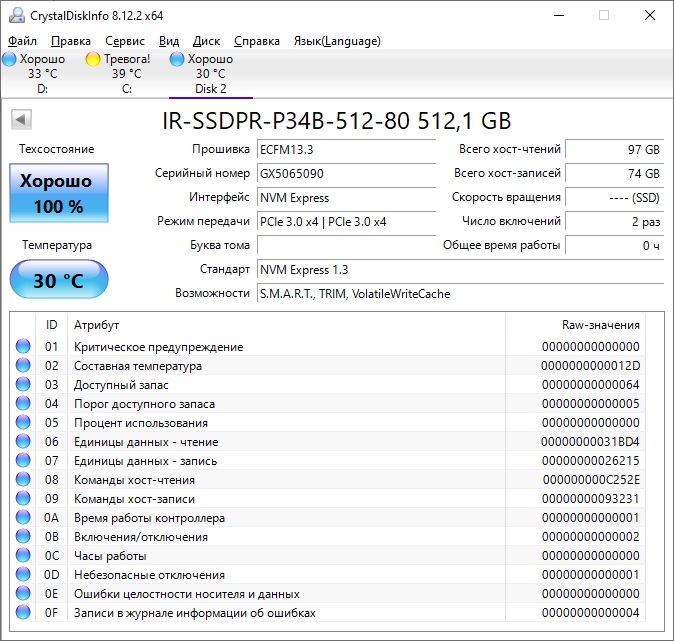Click status orb for attribute 0F error log
The image size is (674, 641).
point(23,613)
